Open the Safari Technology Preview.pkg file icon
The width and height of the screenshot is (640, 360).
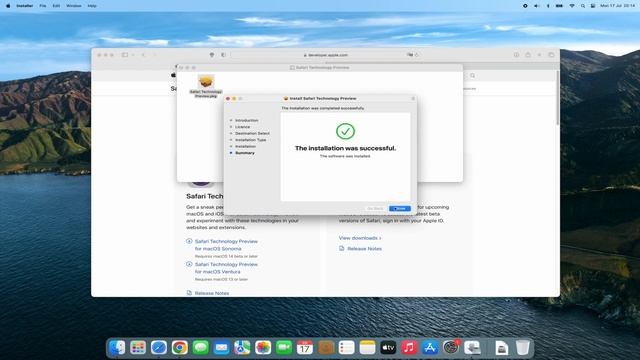[x=206, y=86]
